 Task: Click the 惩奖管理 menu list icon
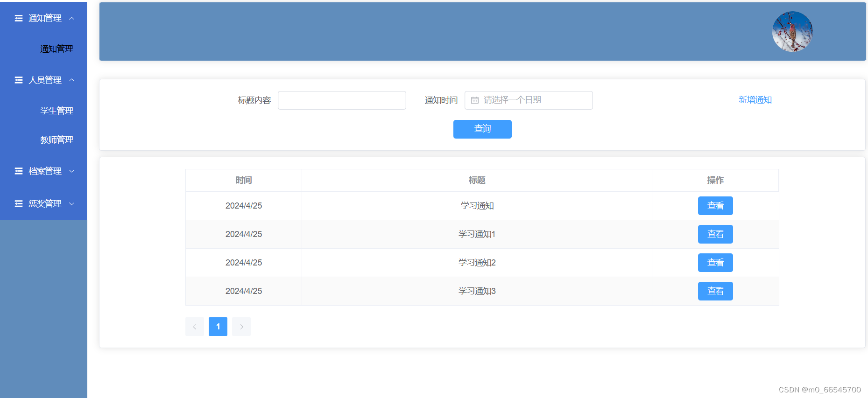[19, 204]
